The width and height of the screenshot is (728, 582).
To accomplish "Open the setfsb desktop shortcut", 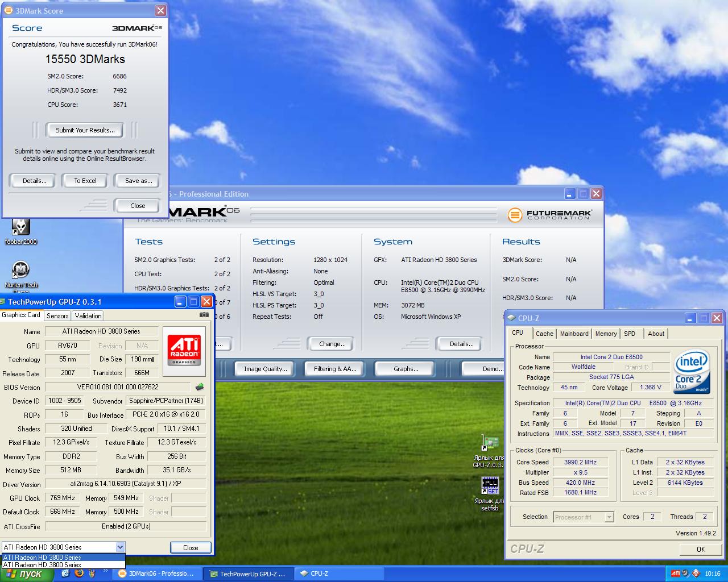I will (490, 493).
